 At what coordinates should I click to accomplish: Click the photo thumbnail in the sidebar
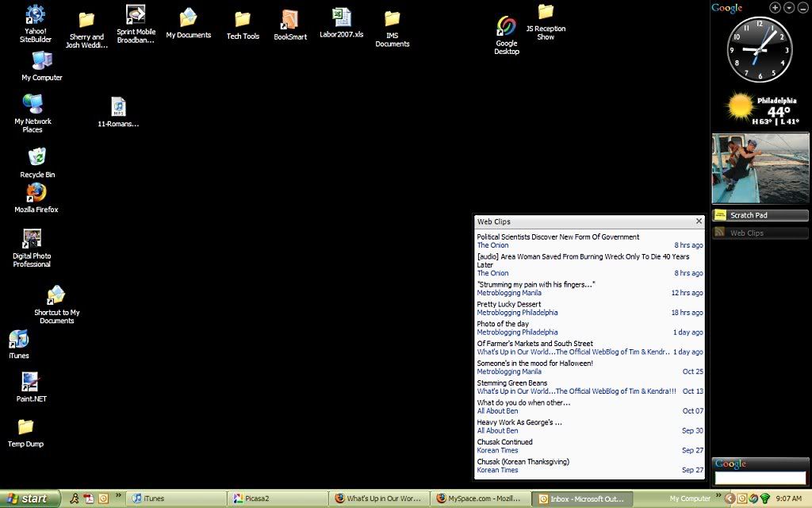click(x=760, y=168)
